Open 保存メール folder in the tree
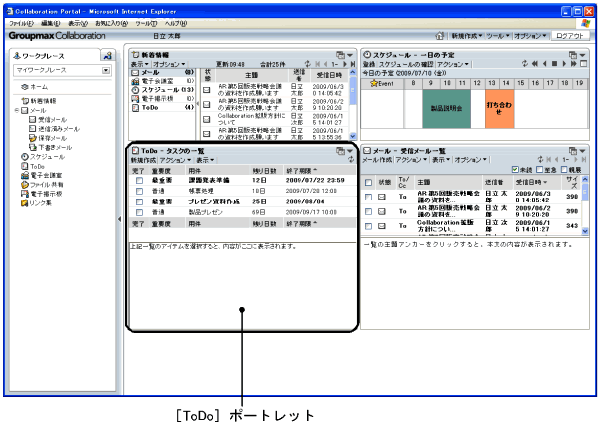The image size is (600, 428). pos(48,138)
